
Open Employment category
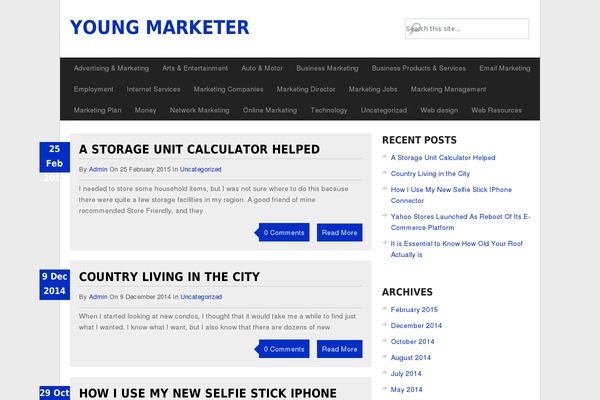click(x=93, y=89)
